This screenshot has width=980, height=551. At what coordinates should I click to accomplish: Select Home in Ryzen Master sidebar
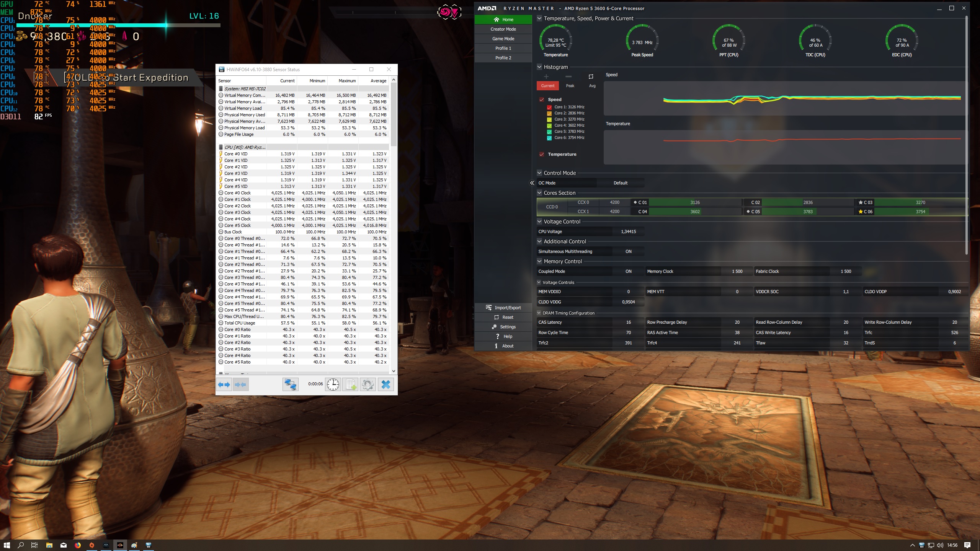(503, 20)
